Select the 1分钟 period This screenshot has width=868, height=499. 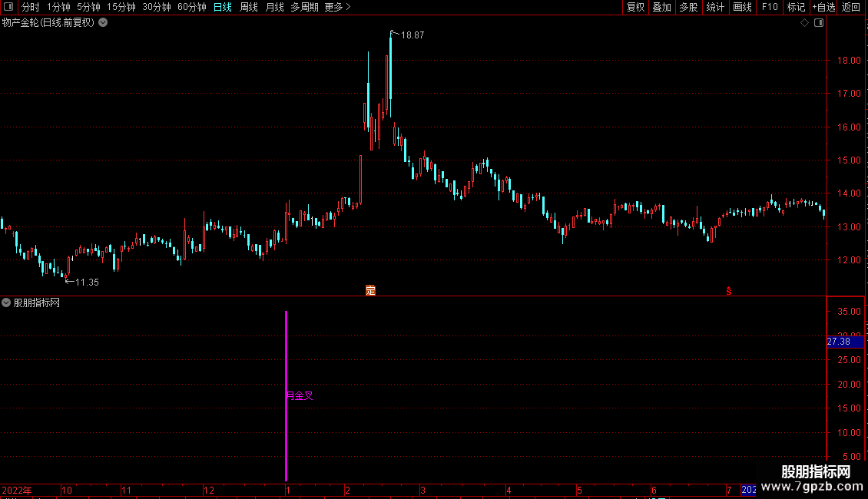click(x=58, y=7)
